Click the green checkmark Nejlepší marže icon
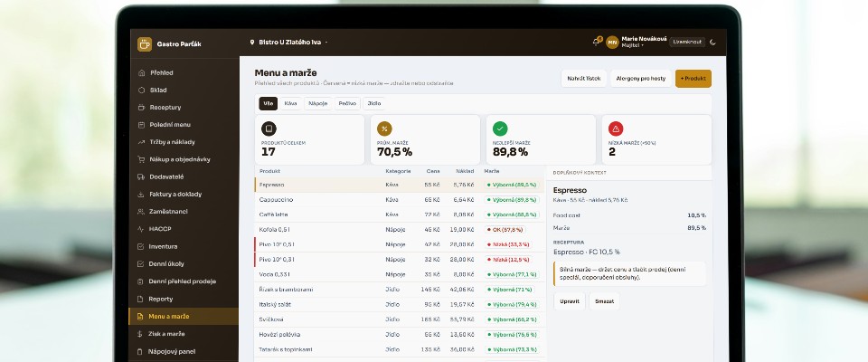This screenshot has height=362, width=868. pyautogui.click(x=500, y=129)
